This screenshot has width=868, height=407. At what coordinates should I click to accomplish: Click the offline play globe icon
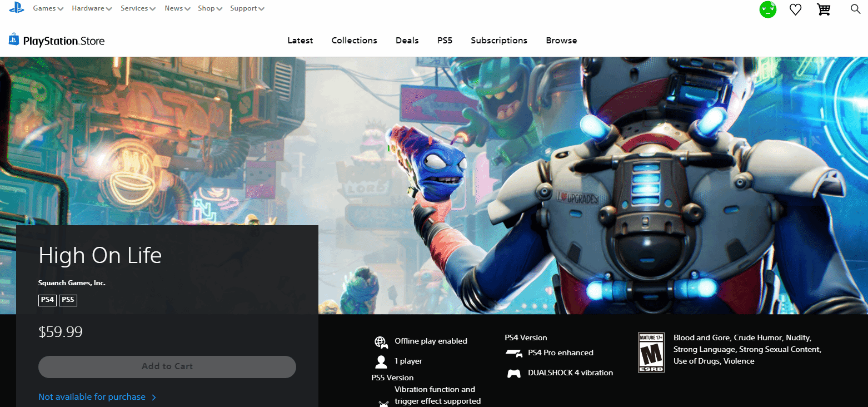[381, 341]
